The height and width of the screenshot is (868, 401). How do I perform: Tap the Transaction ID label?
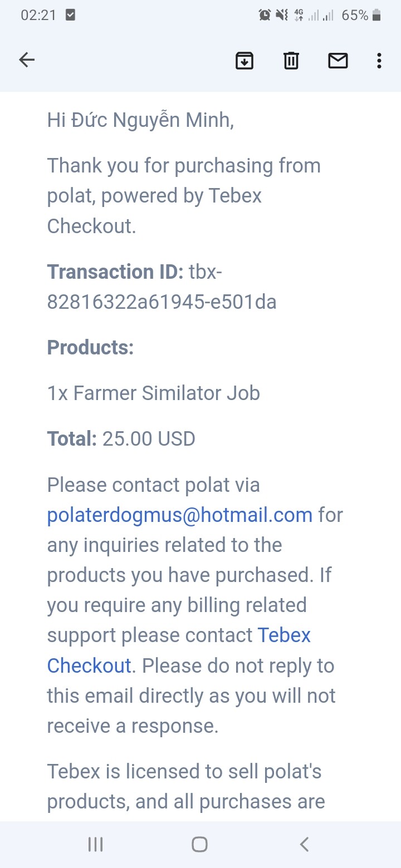115,272
